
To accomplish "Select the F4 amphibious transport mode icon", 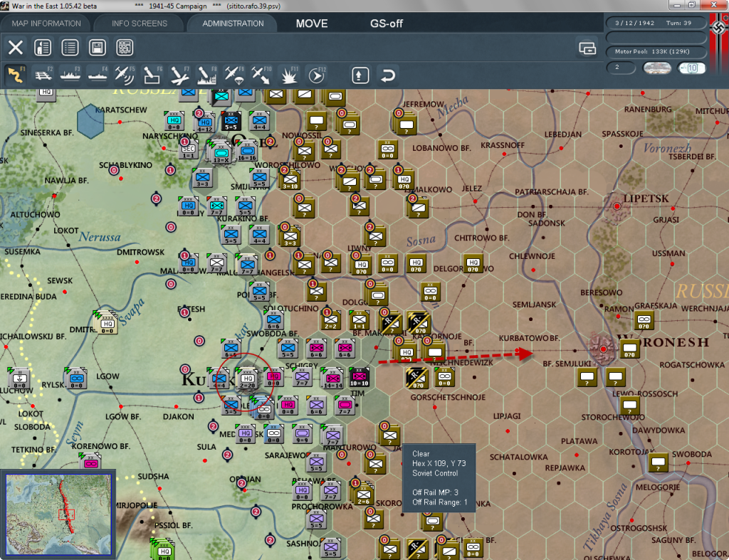I will coord(98,75).
